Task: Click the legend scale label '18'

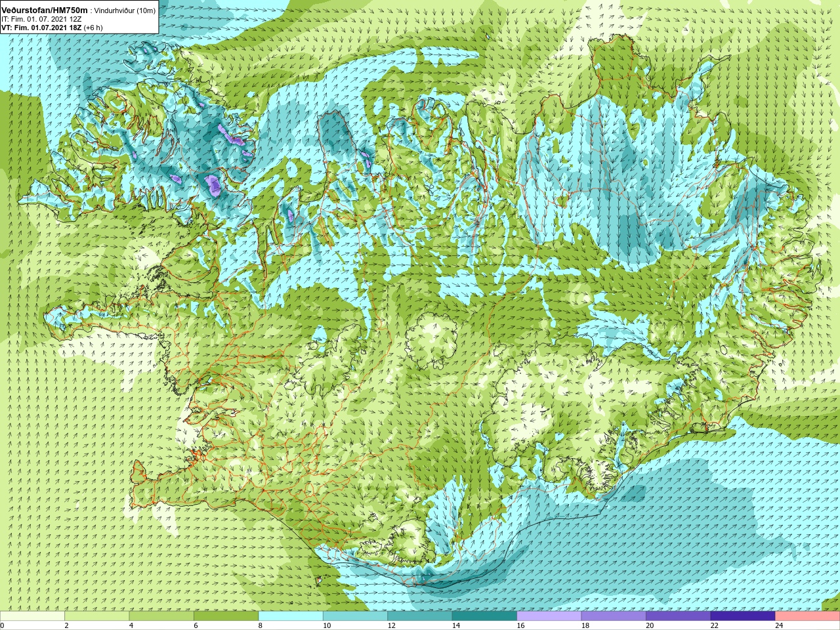Action: (585, 626)
